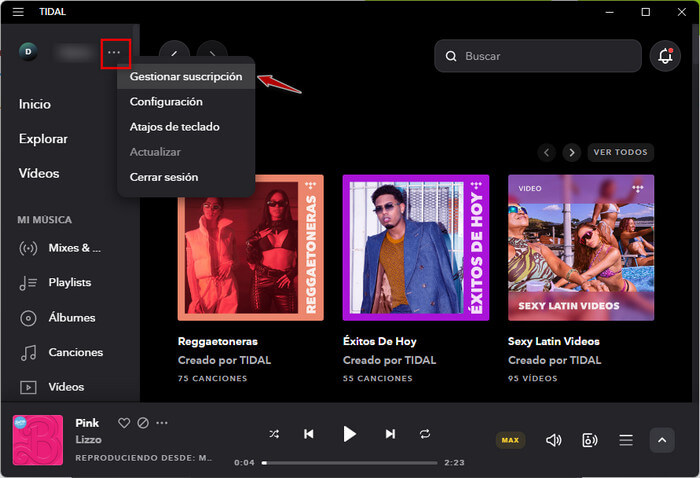The height and width of the screenshot is (478, 700).
Task: Navigate to Inicio in the sidebar
Action: [35, 104]
